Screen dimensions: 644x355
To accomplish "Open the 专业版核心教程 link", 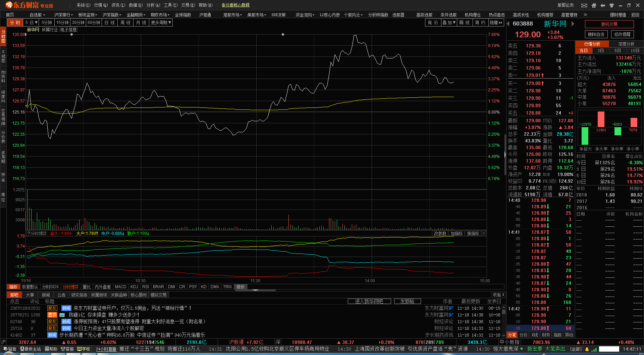I will [235, 5].
